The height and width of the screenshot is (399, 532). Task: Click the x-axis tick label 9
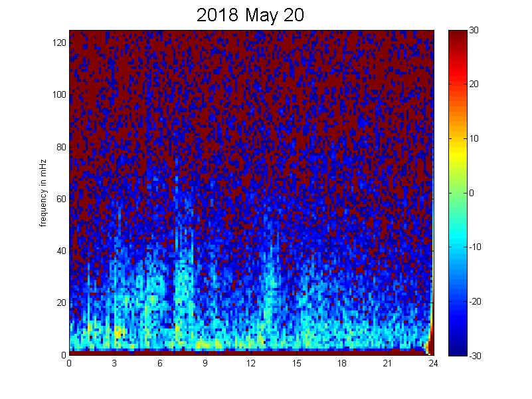coord(205,363)
